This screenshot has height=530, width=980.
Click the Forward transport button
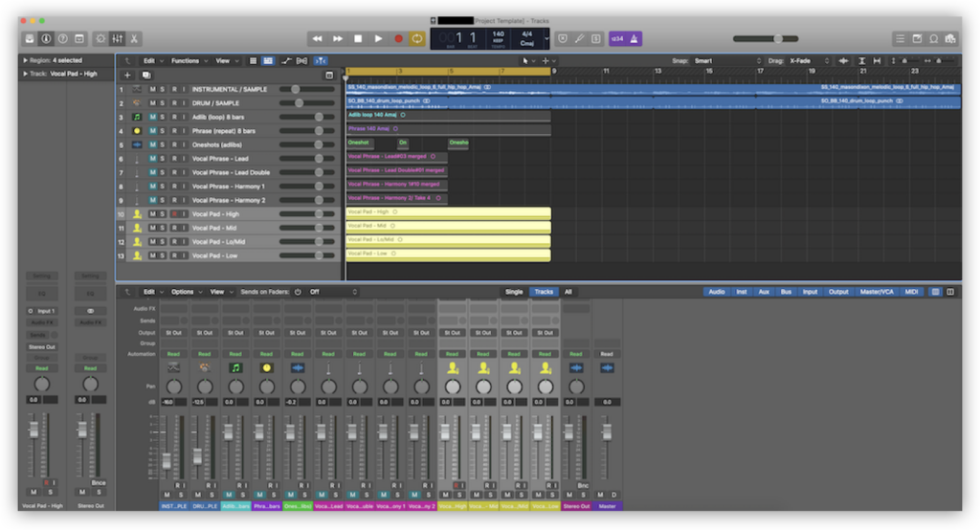tap(338, 39)
